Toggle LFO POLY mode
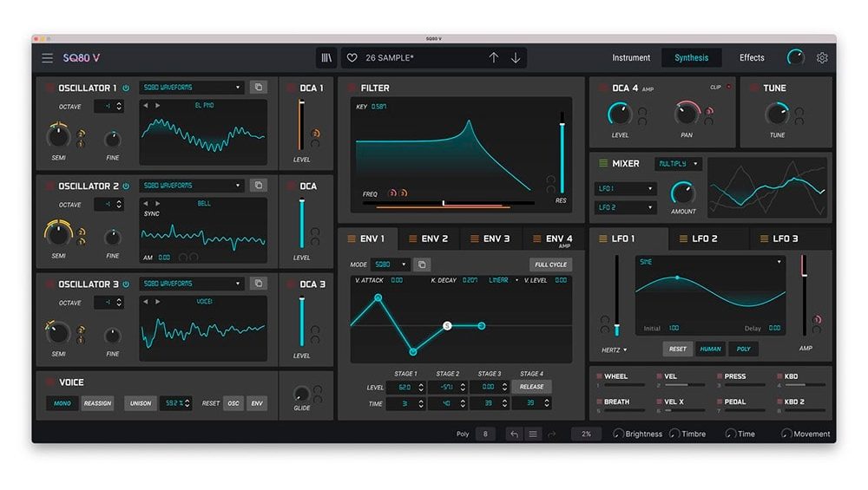Image resolution: width=868 pixels, height=490 pixels. click(x=744, y=349)
